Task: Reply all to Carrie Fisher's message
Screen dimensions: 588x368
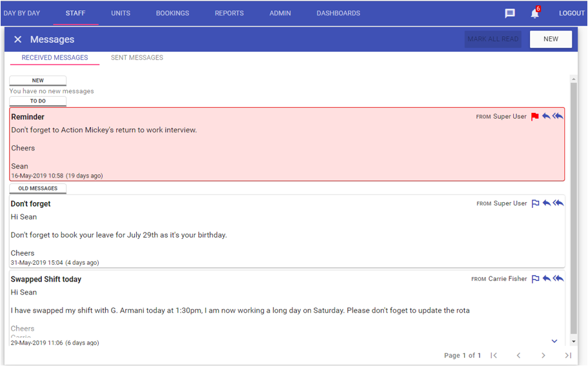Action: (x=558, y=279)
